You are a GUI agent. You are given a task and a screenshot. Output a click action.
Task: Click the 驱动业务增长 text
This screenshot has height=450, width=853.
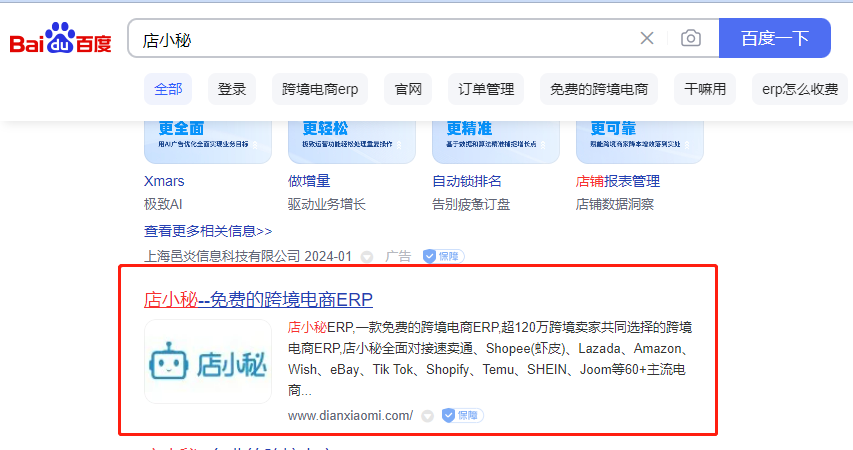(x=327, y=205)
